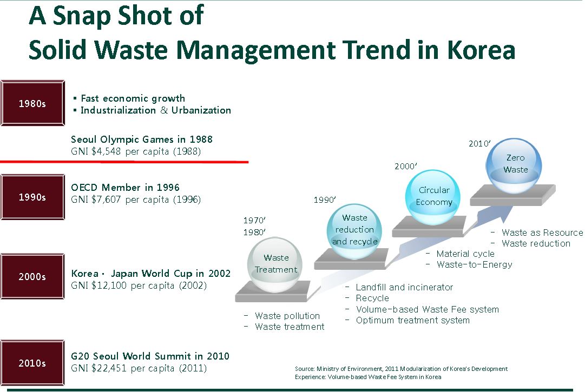585x392 pixels.
Task: Select 'Waste as Resource' bullet
Action: (x=542, y=232)
